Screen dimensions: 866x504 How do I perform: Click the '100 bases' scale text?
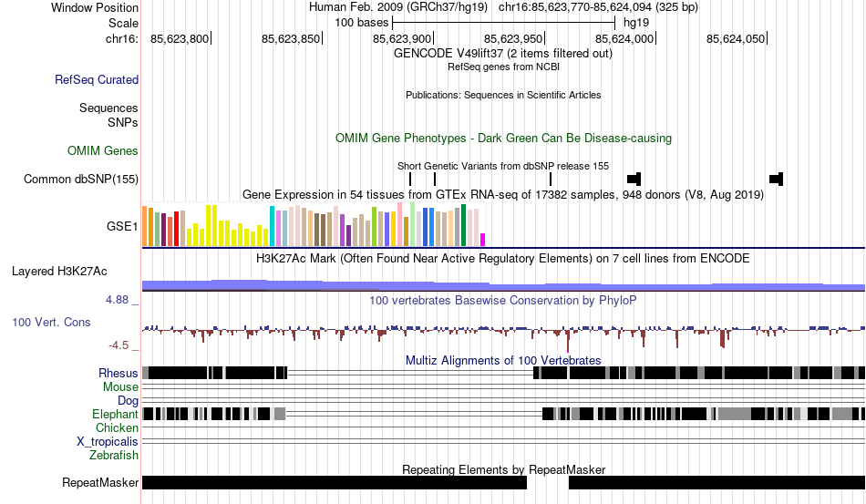(362, 23)
